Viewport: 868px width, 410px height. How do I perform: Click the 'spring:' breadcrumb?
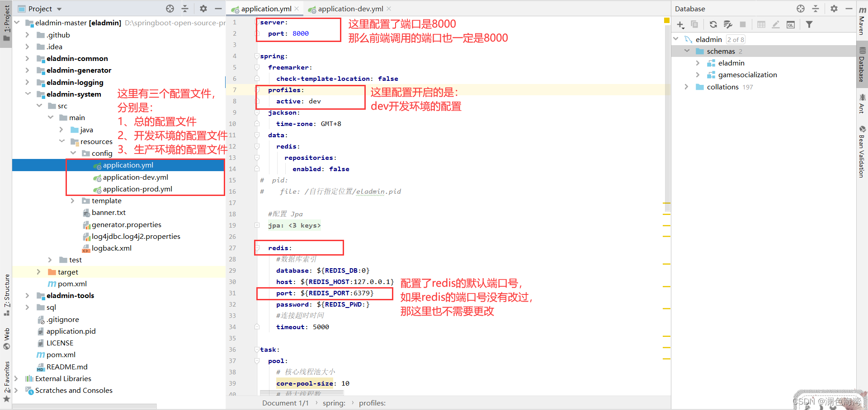[x=334, y=403]
